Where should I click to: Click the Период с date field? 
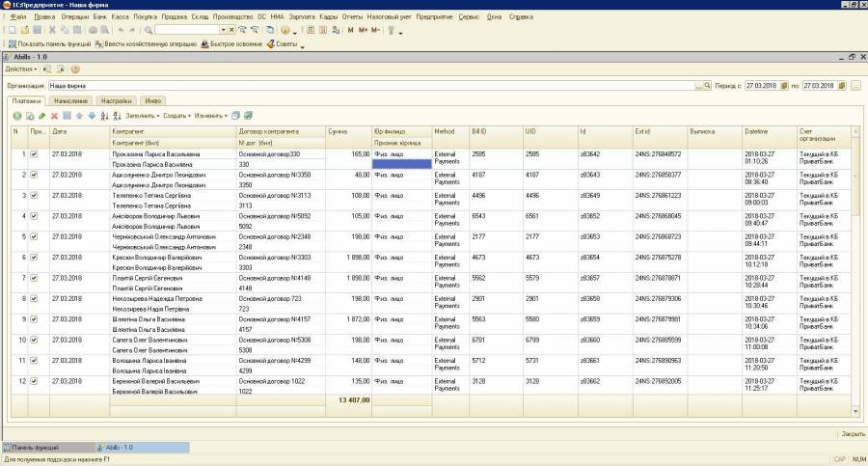762,86
